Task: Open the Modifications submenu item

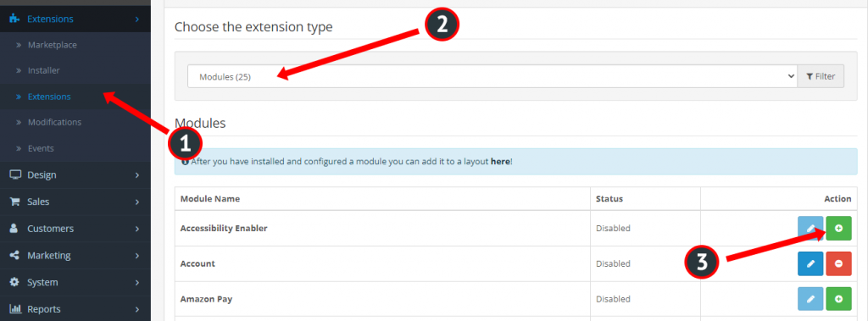Action: pos(54,122)
